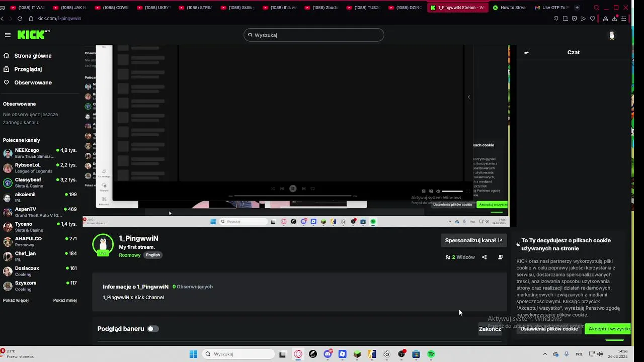Click the share icon beside the viewer count
Screen dimensions: 644x362
point(485,257)
